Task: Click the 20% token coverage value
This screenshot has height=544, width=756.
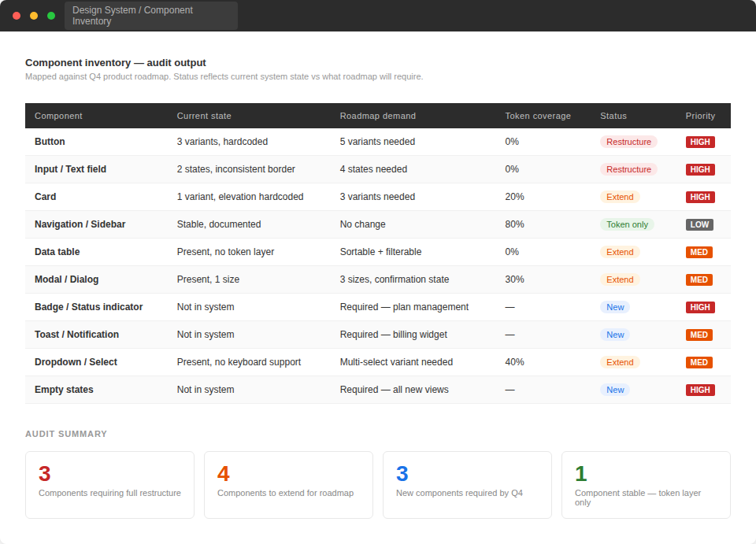Action: pyautogui.click(x=514, y=197)
